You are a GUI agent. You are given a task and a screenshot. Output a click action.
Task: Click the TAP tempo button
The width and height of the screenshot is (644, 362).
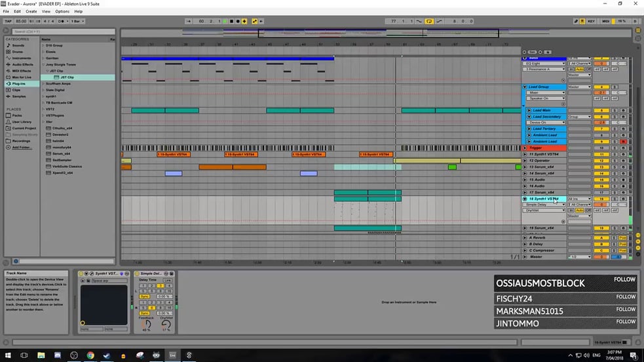[x=8, y=21]
